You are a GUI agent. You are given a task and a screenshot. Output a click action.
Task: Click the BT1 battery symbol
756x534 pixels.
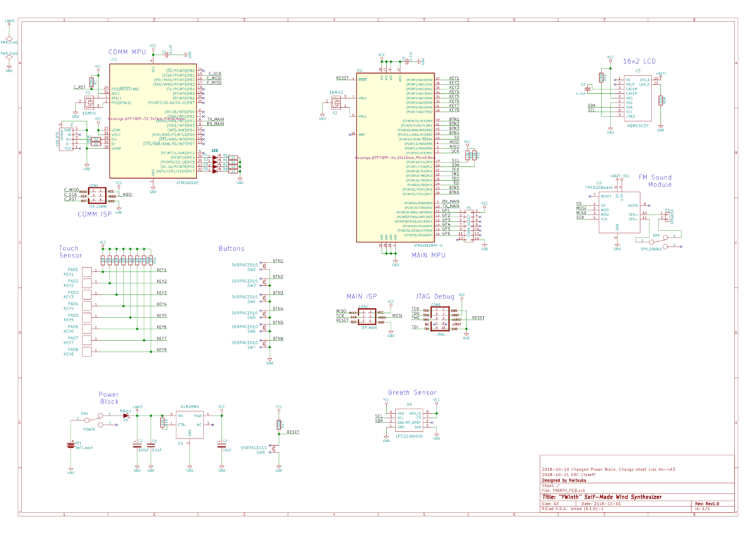(71, 446)
